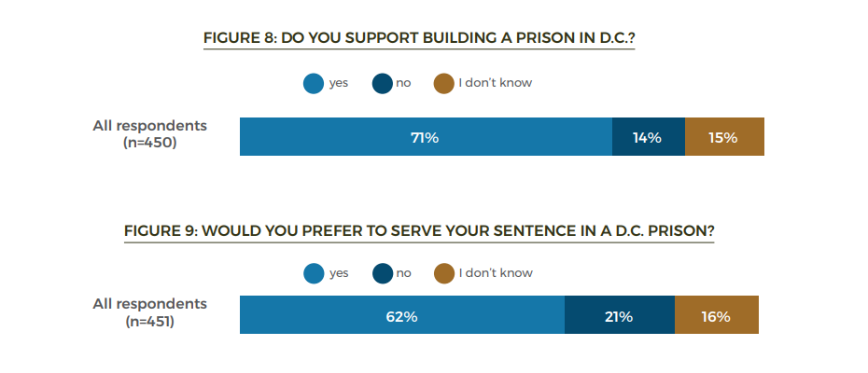Click 'I don't know' legend text in Figure 9
868x373 pixels.
[496, 272]
